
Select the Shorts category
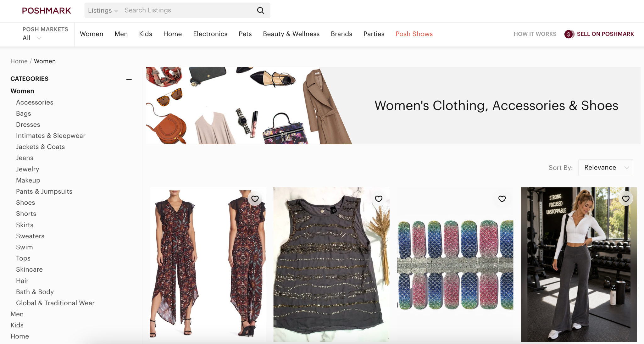click(26, 214)
